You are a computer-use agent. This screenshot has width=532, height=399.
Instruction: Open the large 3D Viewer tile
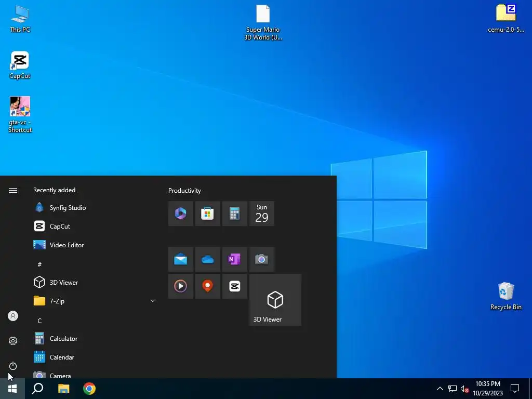click(x=275, y=300)
